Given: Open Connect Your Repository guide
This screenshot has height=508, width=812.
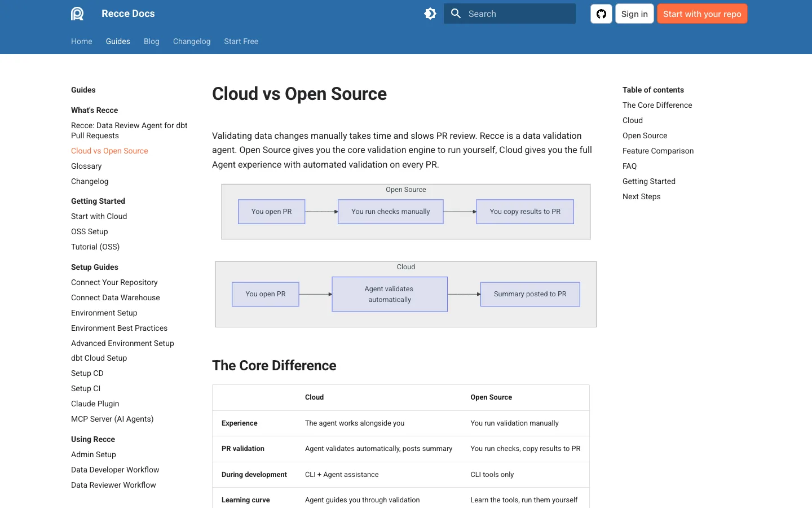Looking at the screenshot, I should pyautogui.click(x=114, y=282).
